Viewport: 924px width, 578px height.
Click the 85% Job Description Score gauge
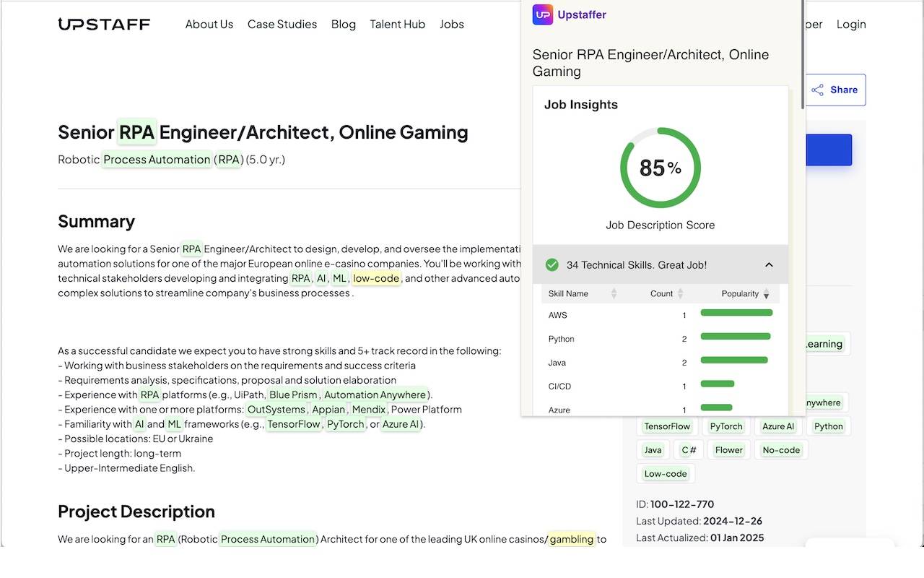click(661, 168)
